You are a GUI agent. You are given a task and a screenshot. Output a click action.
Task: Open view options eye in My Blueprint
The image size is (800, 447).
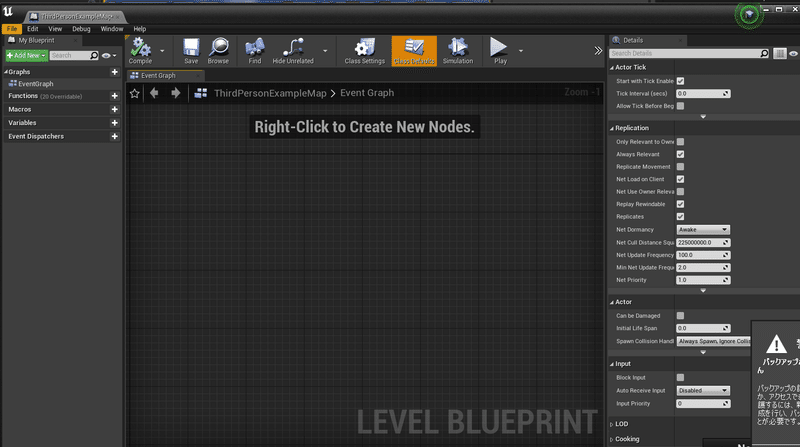click(109, 56)
